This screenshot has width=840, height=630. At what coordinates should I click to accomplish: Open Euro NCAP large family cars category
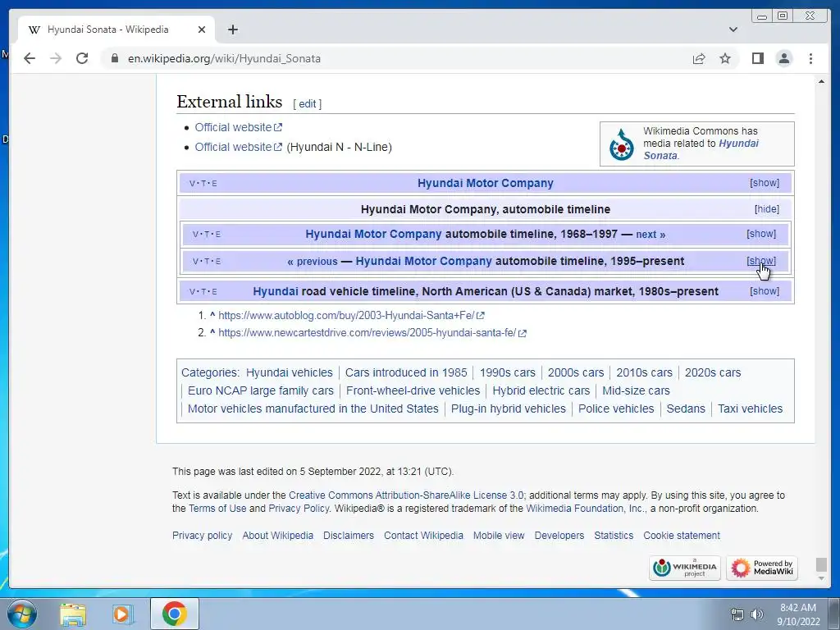pyautogui.click(x=260, y=390)
